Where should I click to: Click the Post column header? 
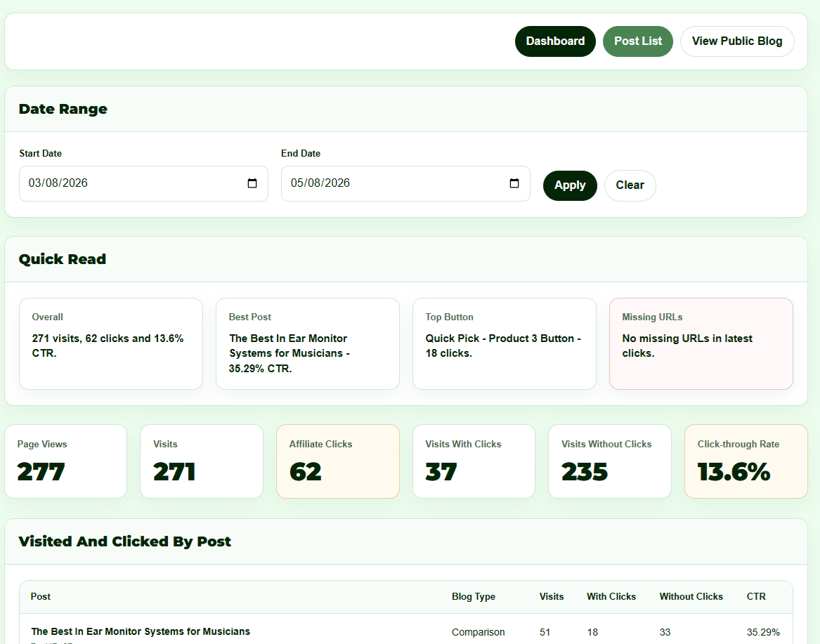[40, 596]
